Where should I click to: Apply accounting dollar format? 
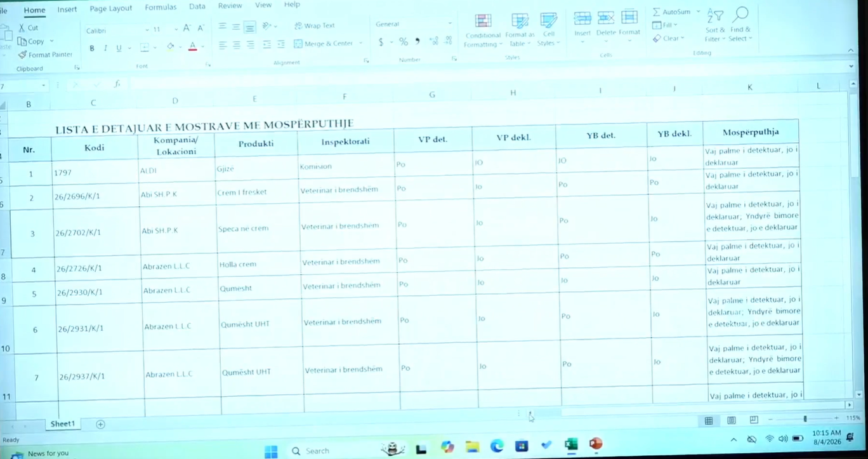381,42
